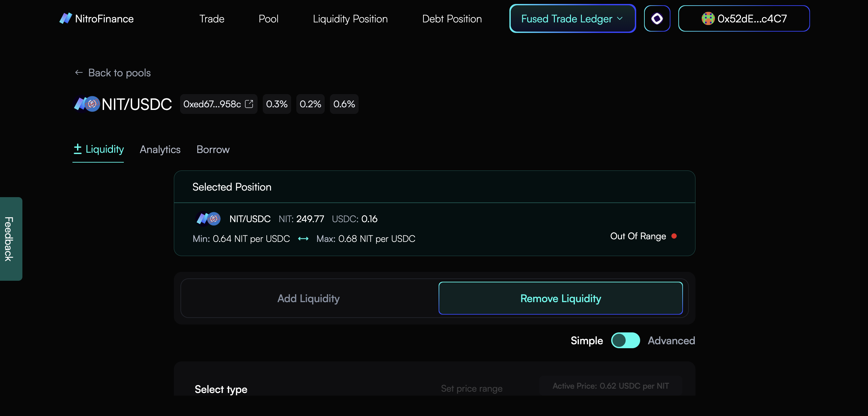
Task: Click the NitroFinance logo icon
Action: click(66, 18)
